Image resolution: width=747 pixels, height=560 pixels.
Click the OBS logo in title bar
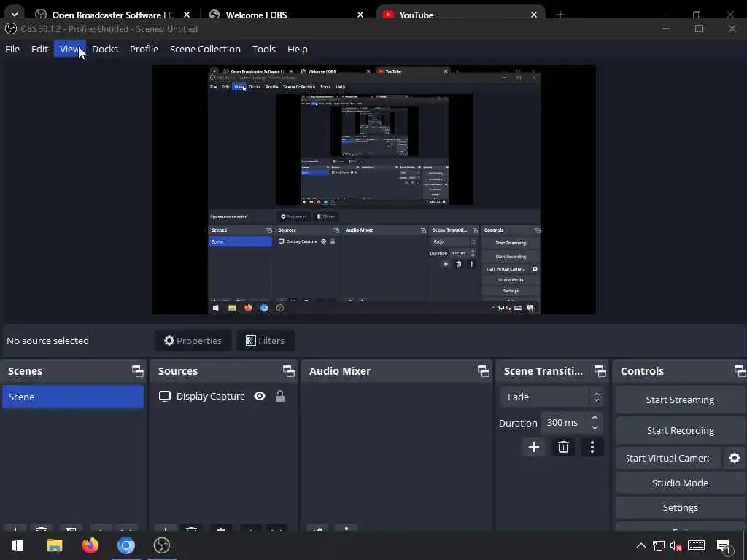[x=10, y=29]
